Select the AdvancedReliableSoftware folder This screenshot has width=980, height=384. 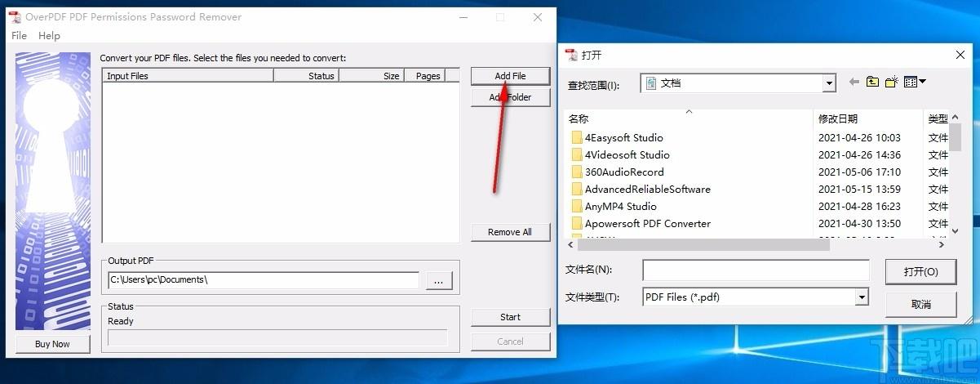click(x=647, y=189)
